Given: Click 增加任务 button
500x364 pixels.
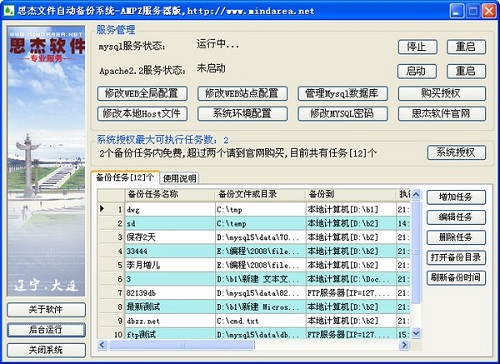Looking at the screenshot, I should (456, 197).
